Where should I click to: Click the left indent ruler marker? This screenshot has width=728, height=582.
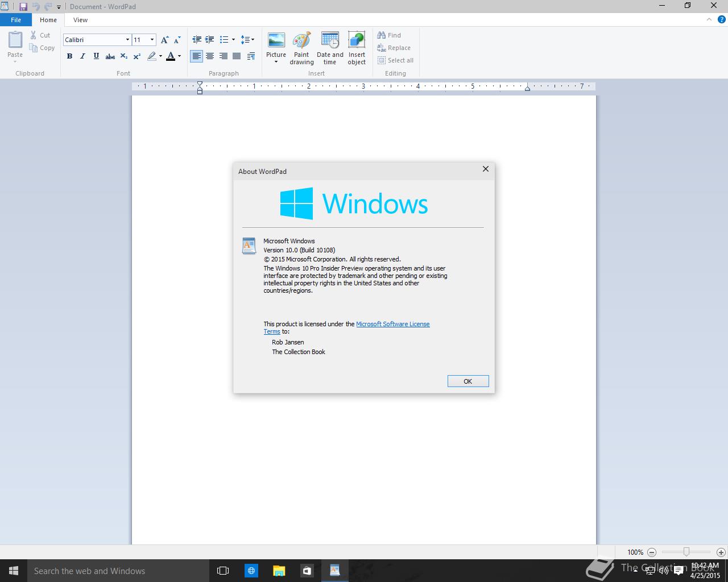[x=200, y=87]
